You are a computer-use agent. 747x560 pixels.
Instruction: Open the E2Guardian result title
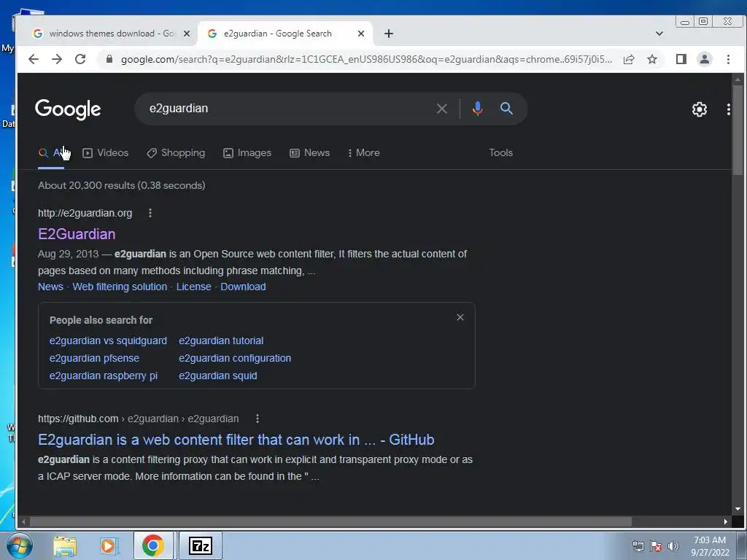tap(77, 234)
